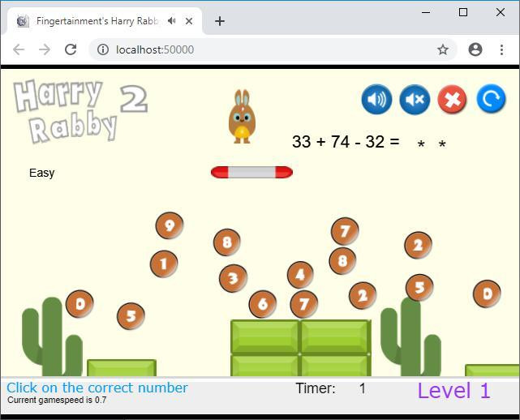Click the D ball at the far right edge
The width and height of the screenshot is (520, 420).
click(487, 294)
